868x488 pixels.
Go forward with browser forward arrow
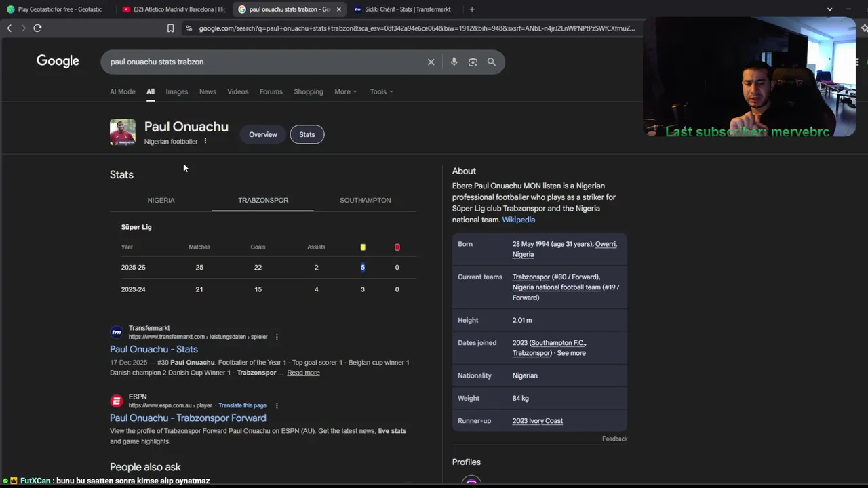click(x=23, y=28)
